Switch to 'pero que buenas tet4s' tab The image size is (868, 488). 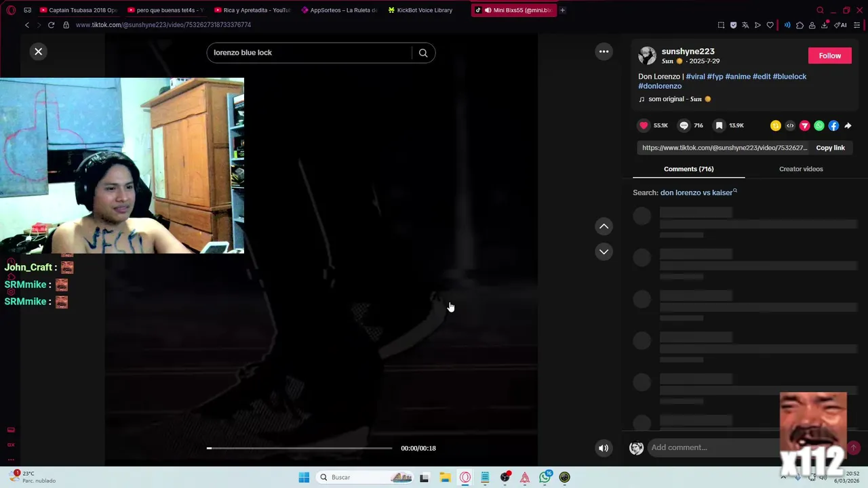tap(165, 10)
